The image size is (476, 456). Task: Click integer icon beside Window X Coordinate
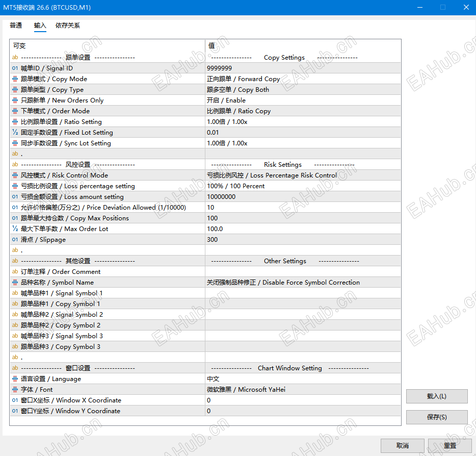tap(15, 400)
